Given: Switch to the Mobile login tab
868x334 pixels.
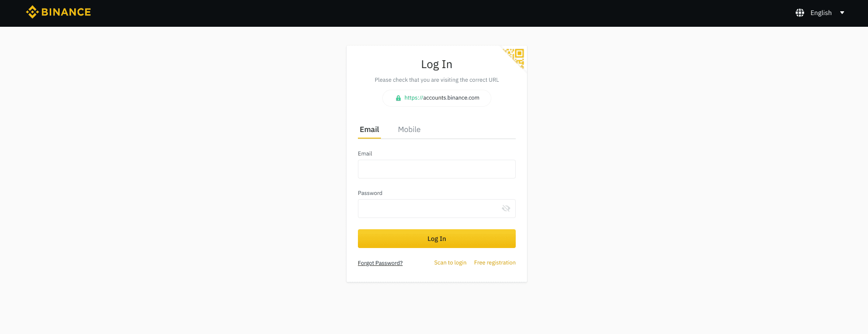Looking at the screenshot, I should 409,130.
